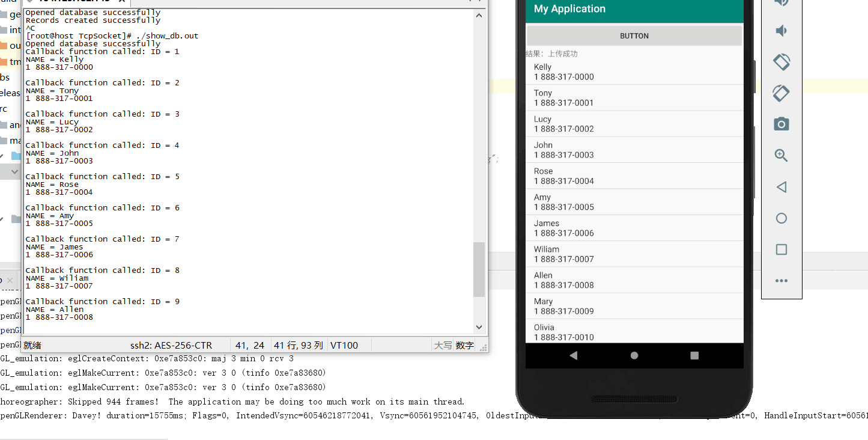Click the circle Home icon in emulator toolbar
868x440 pixels.
point(781,218)
